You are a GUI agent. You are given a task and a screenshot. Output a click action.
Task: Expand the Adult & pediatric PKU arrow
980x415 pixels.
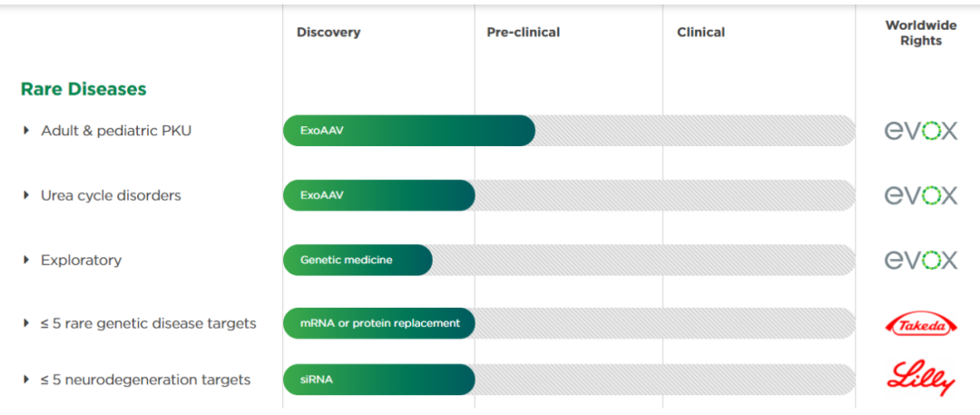[26, 131]
